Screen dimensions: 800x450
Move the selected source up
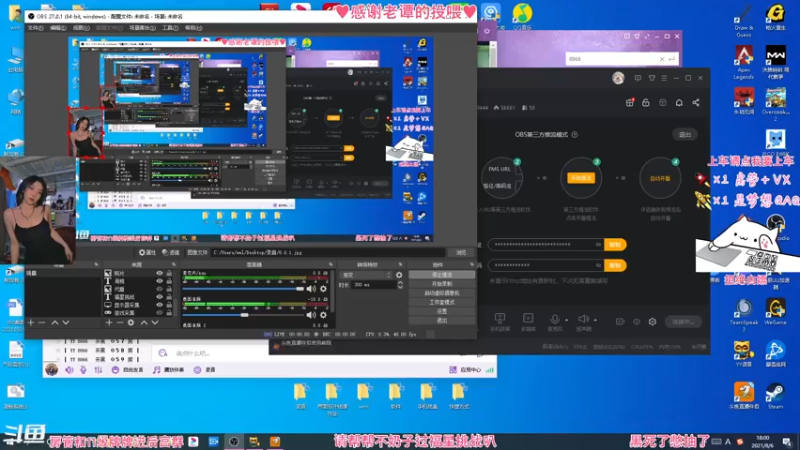pyautogui.click(x=144, y=322)
